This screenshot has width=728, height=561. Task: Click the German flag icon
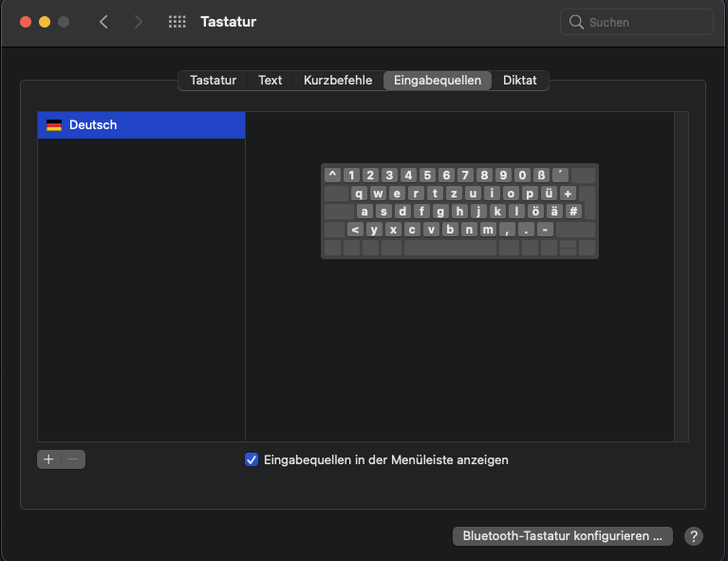coord(54,125)
